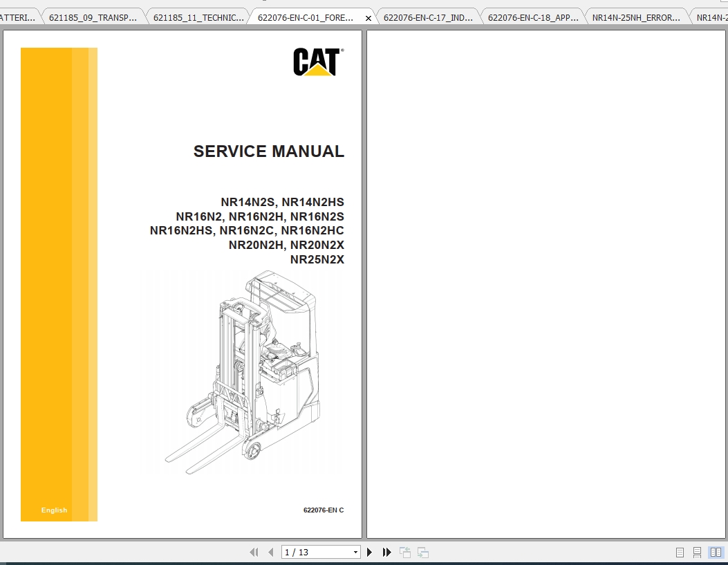This screenshot has width=728, height=565.
Task: Go to the previous page
Action: (271, 552)
